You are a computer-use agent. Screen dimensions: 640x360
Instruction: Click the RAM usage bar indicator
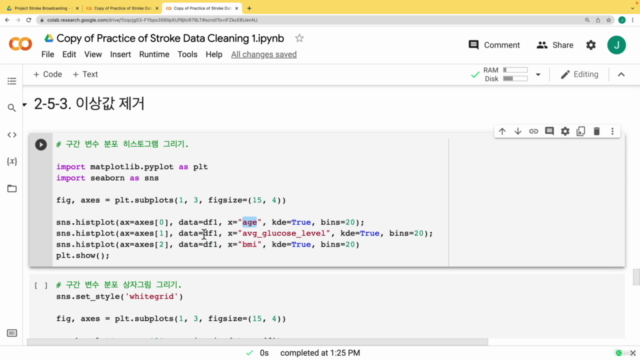click(x=515, y=70)
